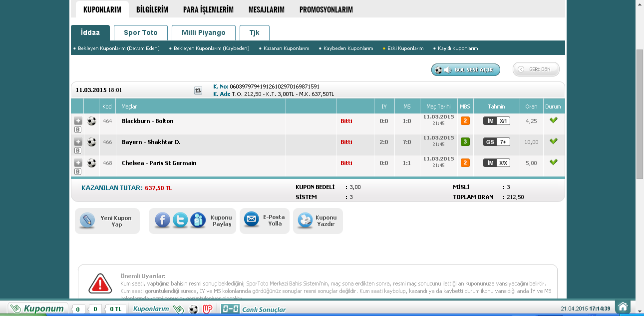The image size is (644, 316).
Task: Click the orange MBS 2 badge for Chelsea - Paris St Germain
Action: click(x=465, y=162)
